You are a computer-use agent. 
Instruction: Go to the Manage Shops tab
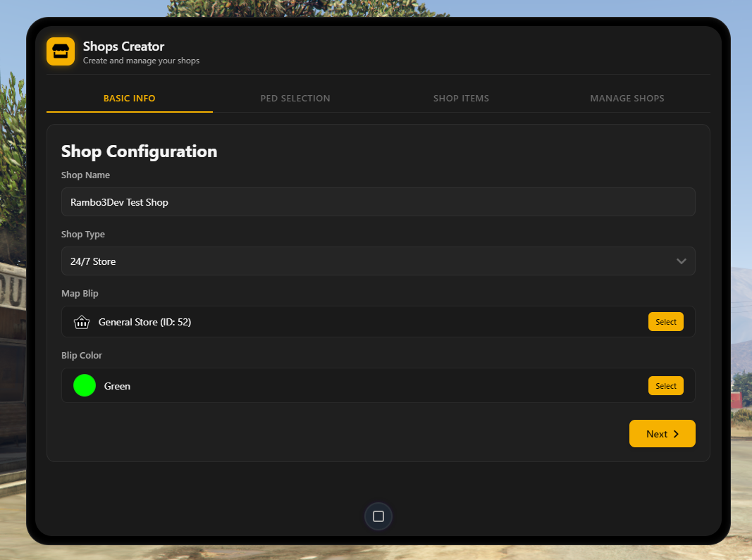tap(627, 99)
